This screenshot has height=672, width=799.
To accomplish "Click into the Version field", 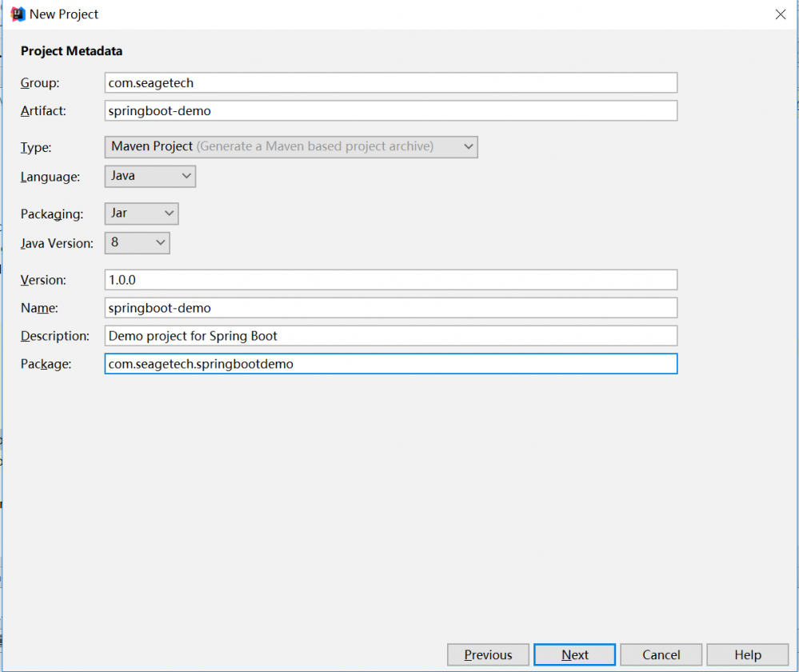I will click(390, 279).
